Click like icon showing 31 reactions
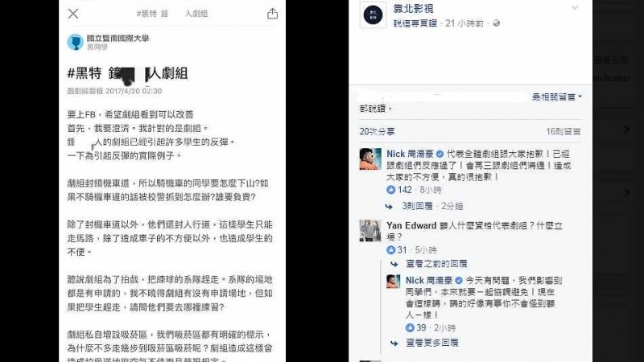This screenshot has height=362, width=644. click(390, 249)
